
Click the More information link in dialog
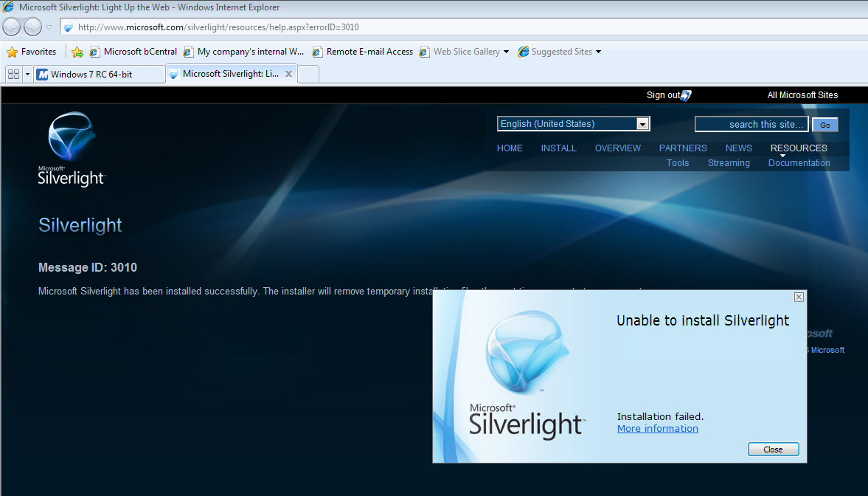[x=658, y=428]
